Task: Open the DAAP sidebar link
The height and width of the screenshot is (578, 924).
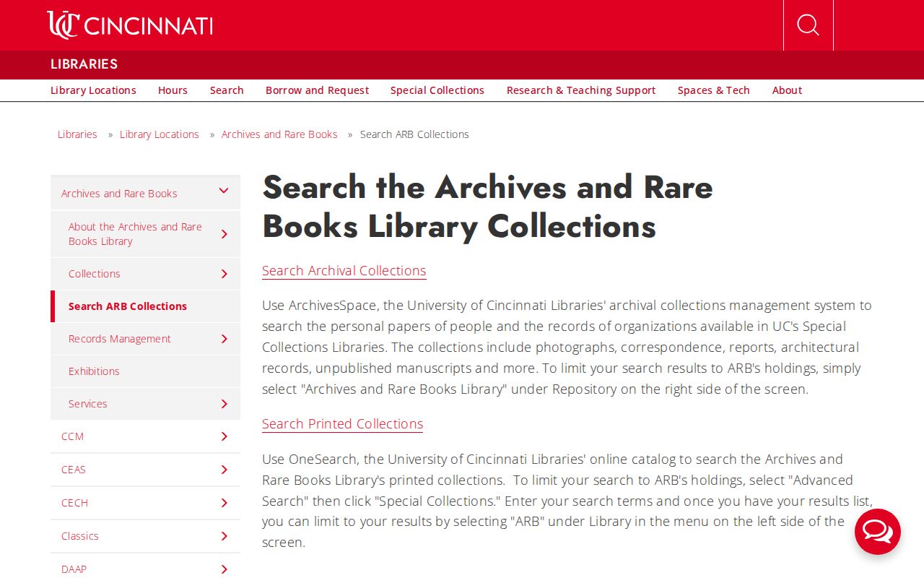Action: pyautogui.click(x=74, y=569)
